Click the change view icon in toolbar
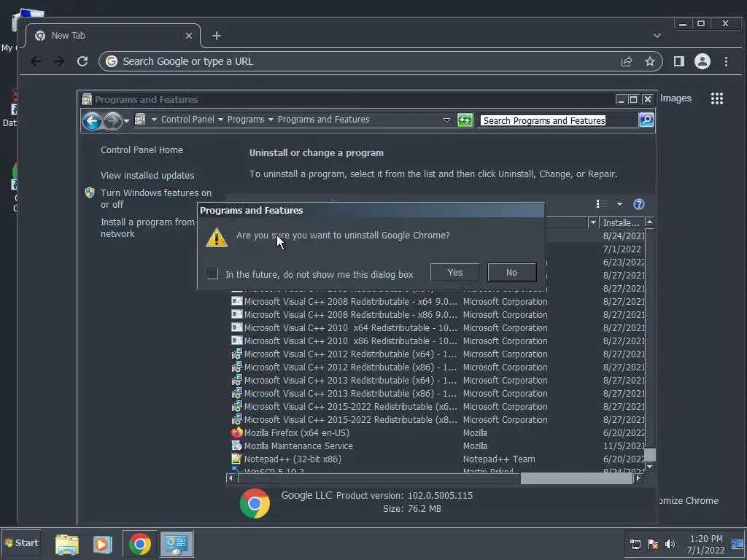Viewport: 747px width, 560px height. (601, 204)
